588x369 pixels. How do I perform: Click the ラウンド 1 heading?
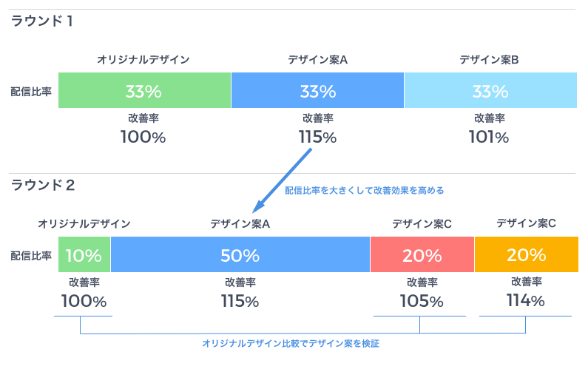[x=41, y=21]
